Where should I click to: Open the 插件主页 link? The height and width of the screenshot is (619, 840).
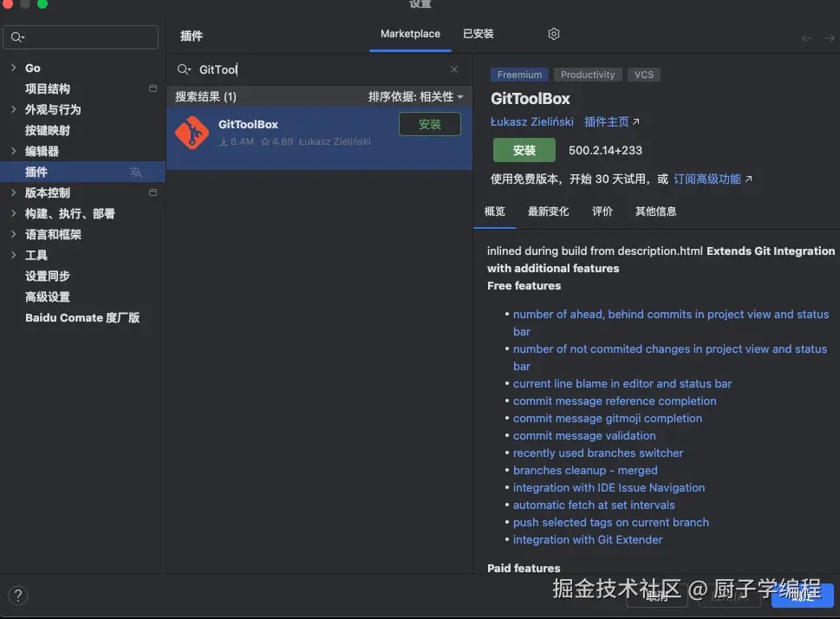tap(612, 121)
